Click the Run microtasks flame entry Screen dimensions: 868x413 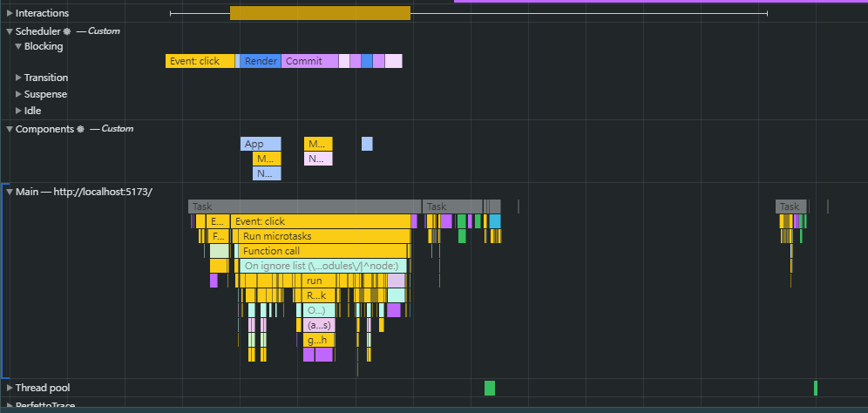(x=322, y=236)
